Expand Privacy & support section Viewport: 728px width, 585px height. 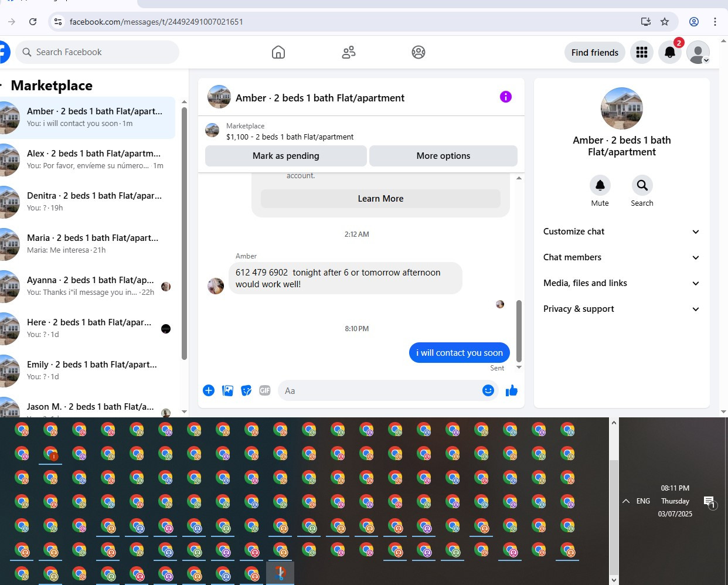pyautogui.click(x=622, y=309)
